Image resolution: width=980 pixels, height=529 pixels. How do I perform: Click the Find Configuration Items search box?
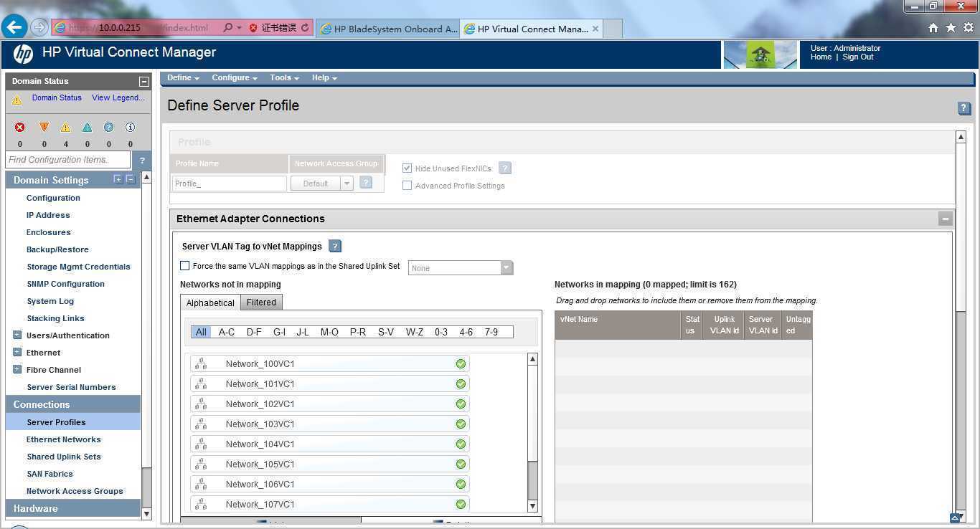[x=68, y=160]
